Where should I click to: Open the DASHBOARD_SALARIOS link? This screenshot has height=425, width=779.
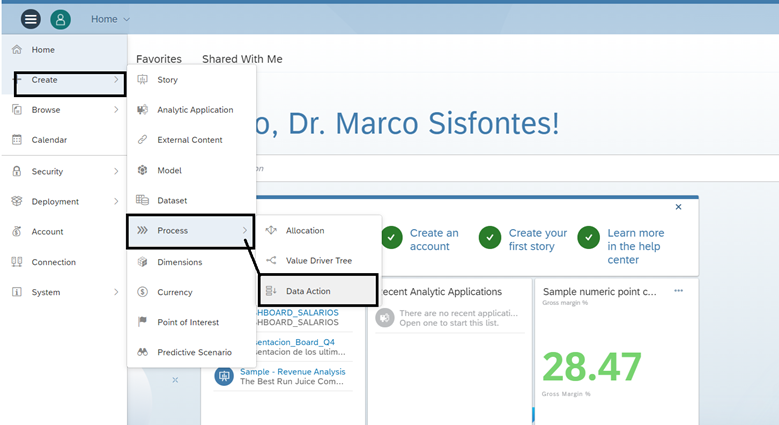pos(298,312)
